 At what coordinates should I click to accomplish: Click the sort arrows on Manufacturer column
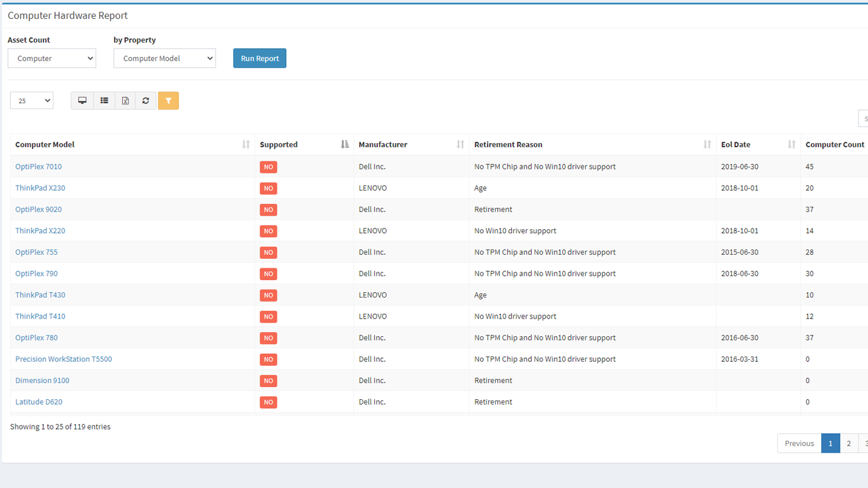click(x=461, y=144)
